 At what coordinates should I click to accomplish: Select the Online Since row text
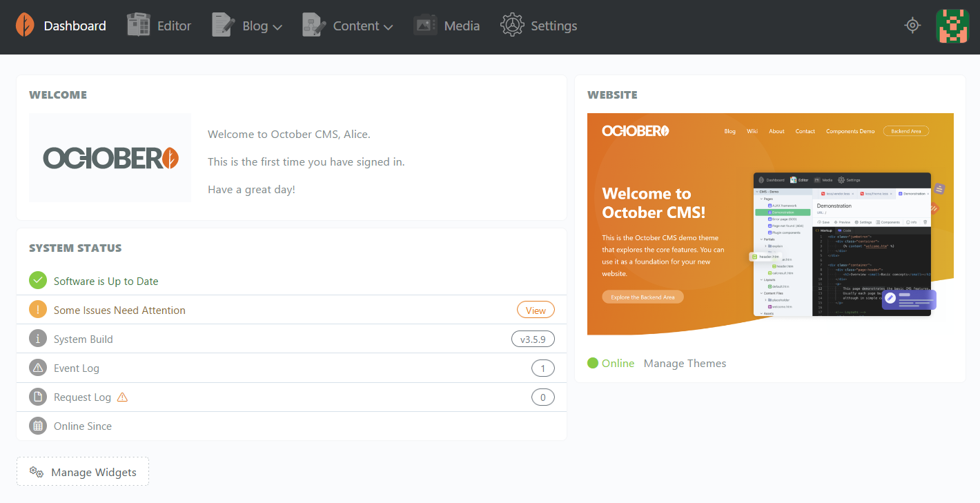[83, 426]
